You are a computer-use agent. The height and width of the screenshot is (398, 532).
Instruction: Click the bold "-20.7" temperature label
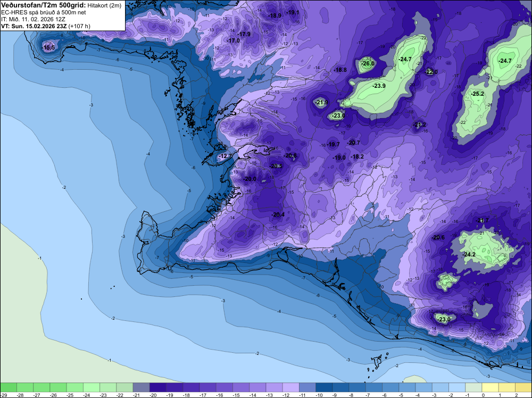[353, 143]
